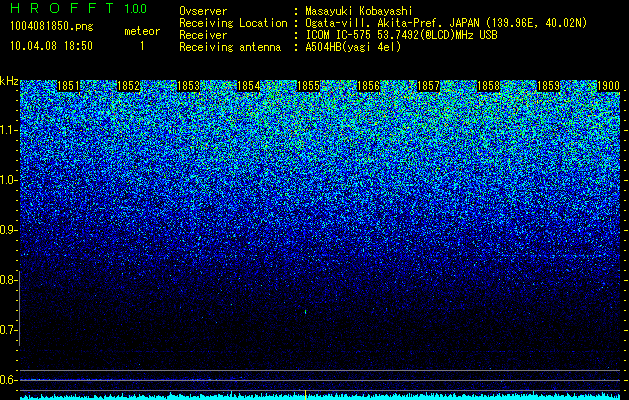Click the antenna text A504HB(yagi 4el)
The image size is (629, 400).
(353, 47)
